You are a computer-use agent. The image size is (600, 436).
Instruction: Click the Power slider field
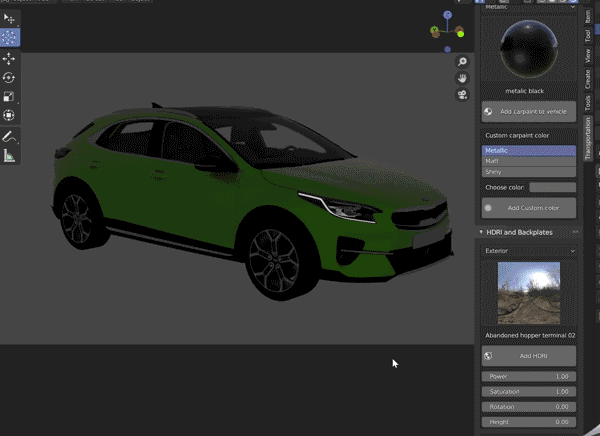point(529,377)
